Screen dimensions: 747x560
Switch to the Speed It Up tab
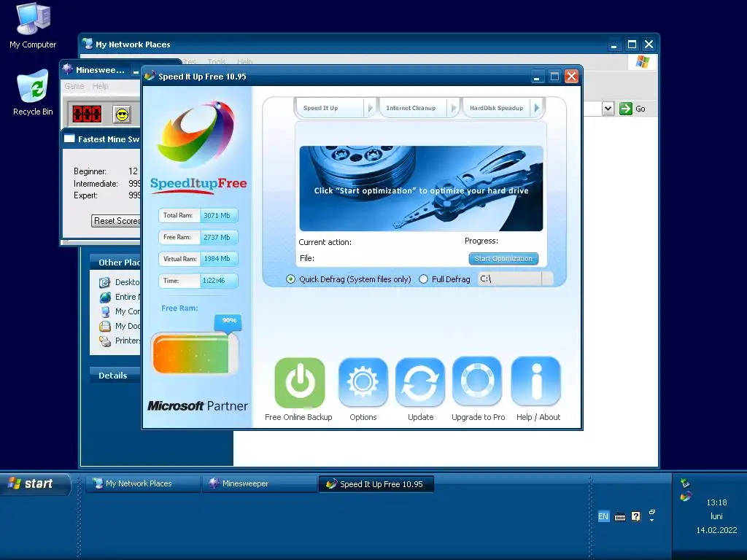click(329, 108)
